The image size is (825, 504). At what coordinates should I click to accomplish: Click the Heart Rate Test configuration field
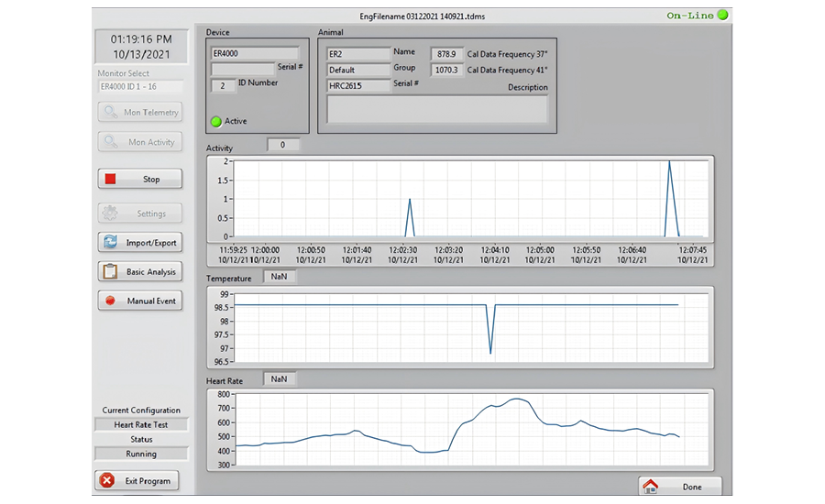coord(141,424)
